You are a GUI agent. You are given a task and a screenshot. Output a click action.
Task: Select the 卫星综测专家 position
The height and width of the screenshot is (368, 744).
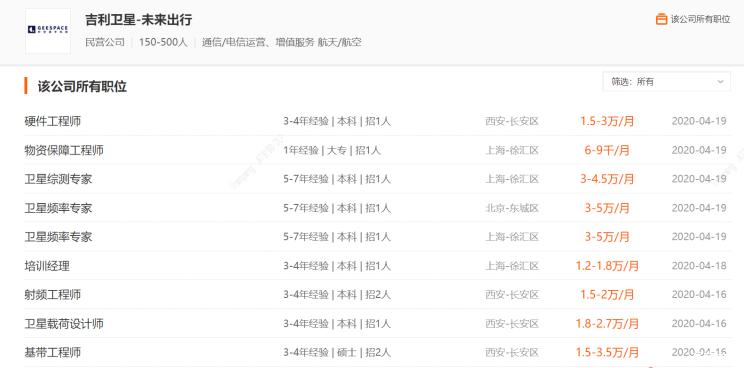[58, 179]
